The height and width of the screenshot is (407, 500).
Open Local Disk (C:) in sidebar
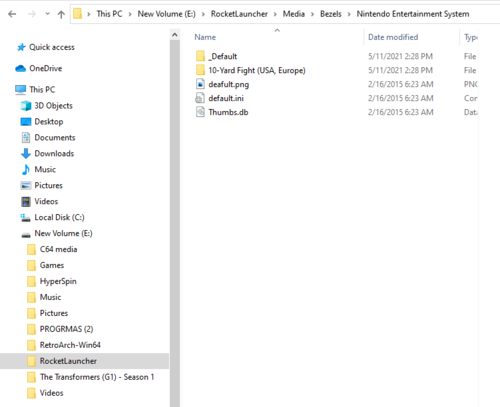coord(59,218)
